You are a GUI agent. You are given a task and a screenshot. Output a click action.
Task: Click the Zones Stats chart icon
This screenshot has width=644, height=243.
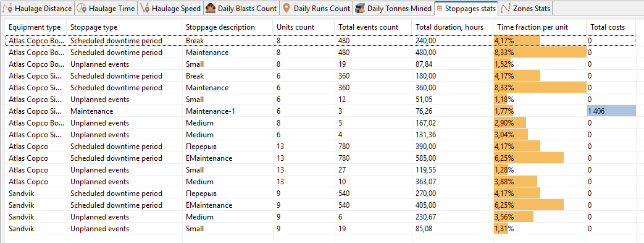pos(506,8)
